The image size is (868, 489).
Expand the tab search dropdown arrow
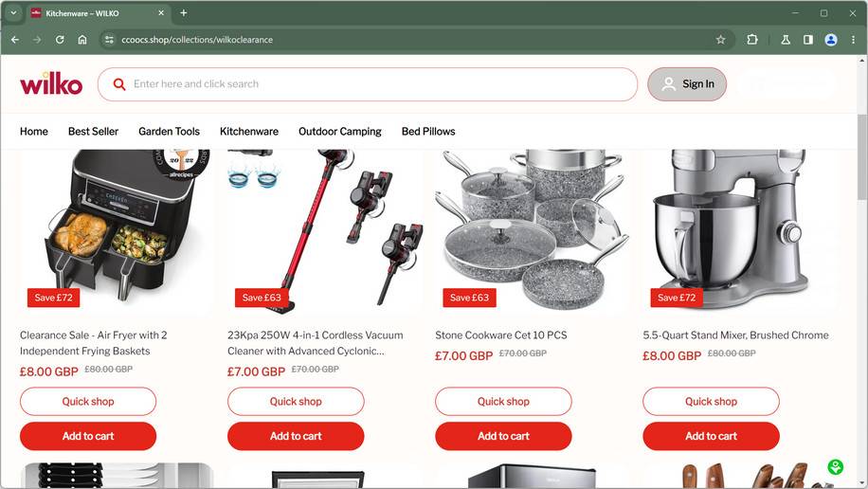click(x=13, y=12)
